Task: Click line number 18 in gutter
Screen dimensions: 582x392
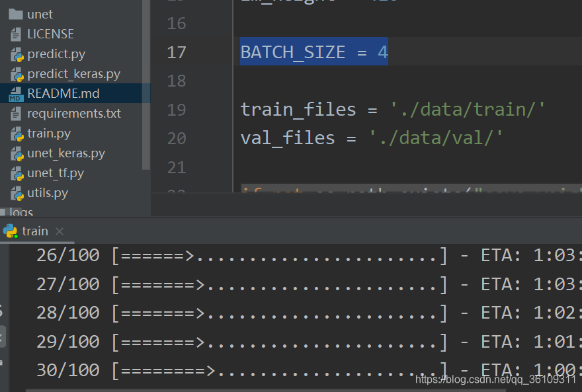Action: [x=177, y=81]
